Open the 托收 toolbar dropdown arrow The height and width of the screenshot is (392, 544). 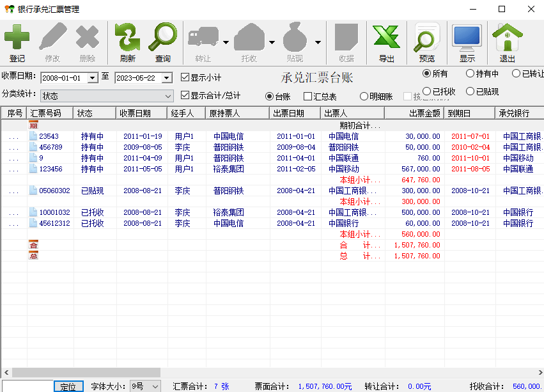tap(272, 42)
